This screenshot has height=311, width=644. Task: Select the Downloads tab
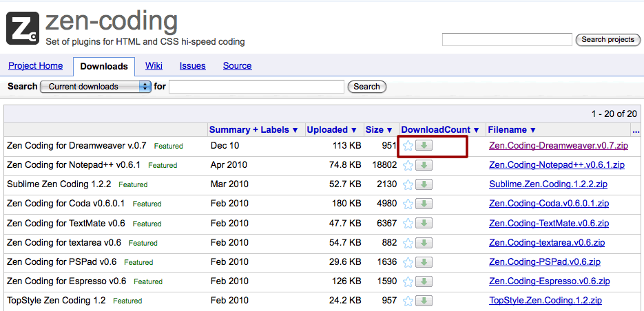[x=104, y=67]
